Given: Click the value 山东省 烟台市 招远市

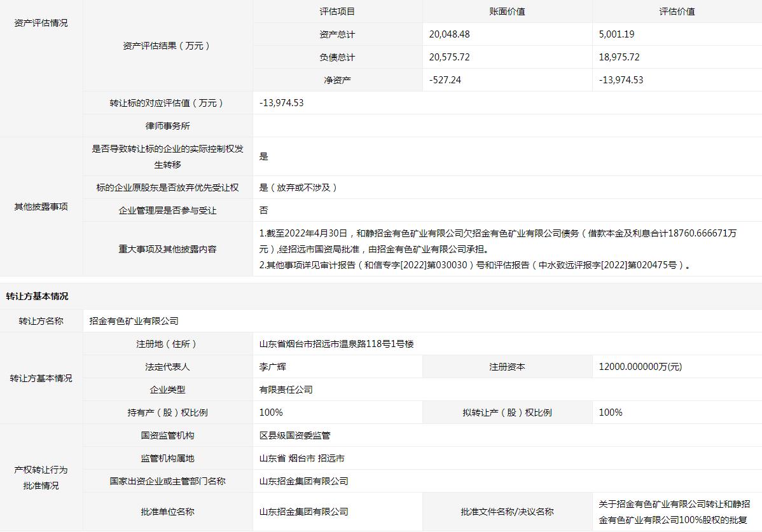Looking at the screenshot, I should click(x=301, y=458).
